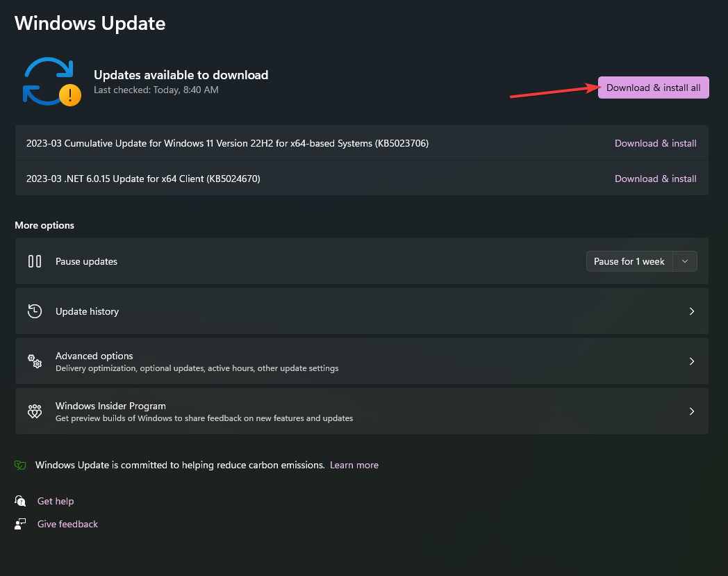Open the Advanced options entry
This screenshot has width=728, height=576.
pyautogui.click(x=362, y=361)
